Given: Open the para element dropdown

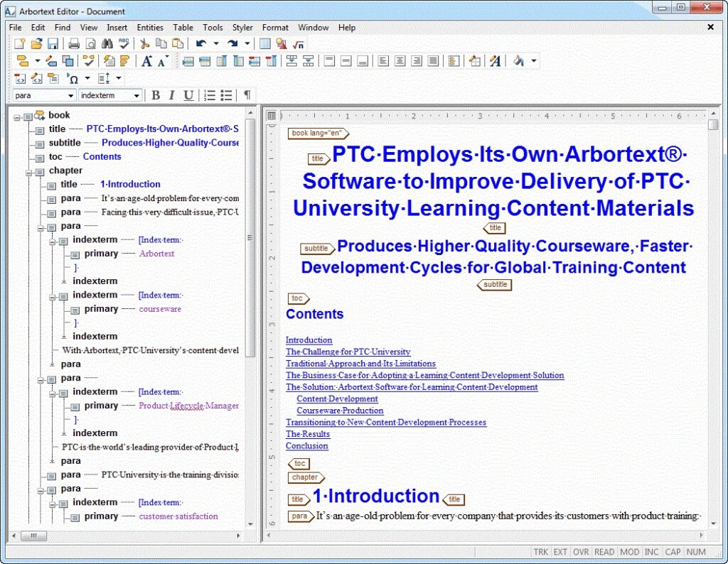Looking at the screenshot, I should tap(70, 96).
